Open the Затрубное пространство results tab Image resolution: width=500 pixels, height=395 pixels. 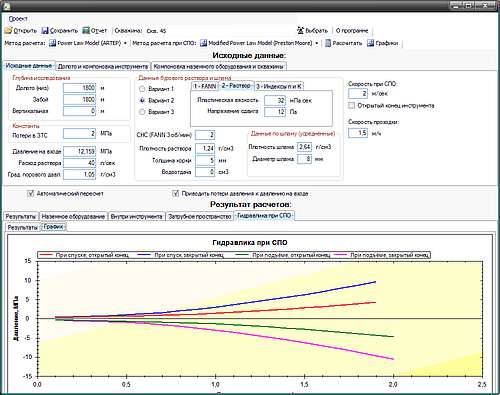click(200, 216)
